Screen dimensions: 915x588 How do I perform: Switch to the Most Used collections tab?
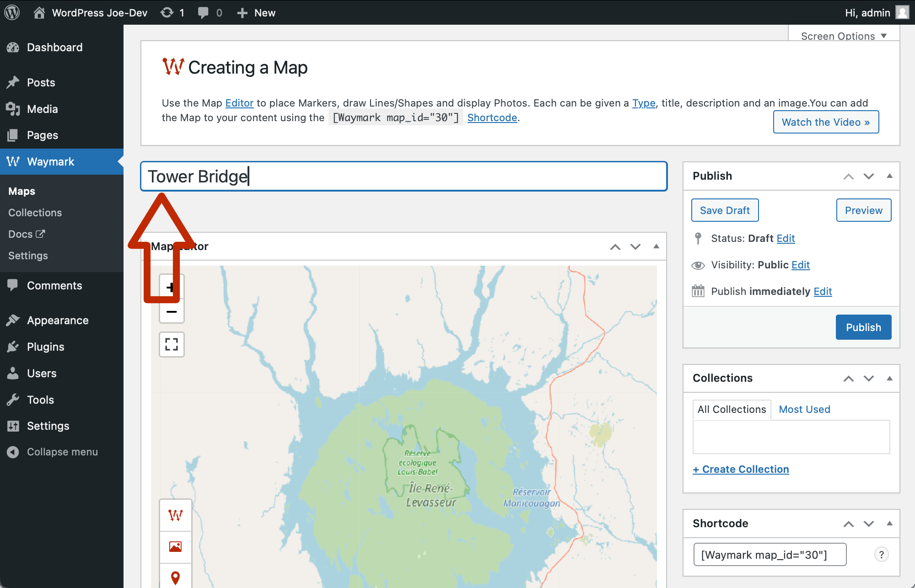(804, 409)
